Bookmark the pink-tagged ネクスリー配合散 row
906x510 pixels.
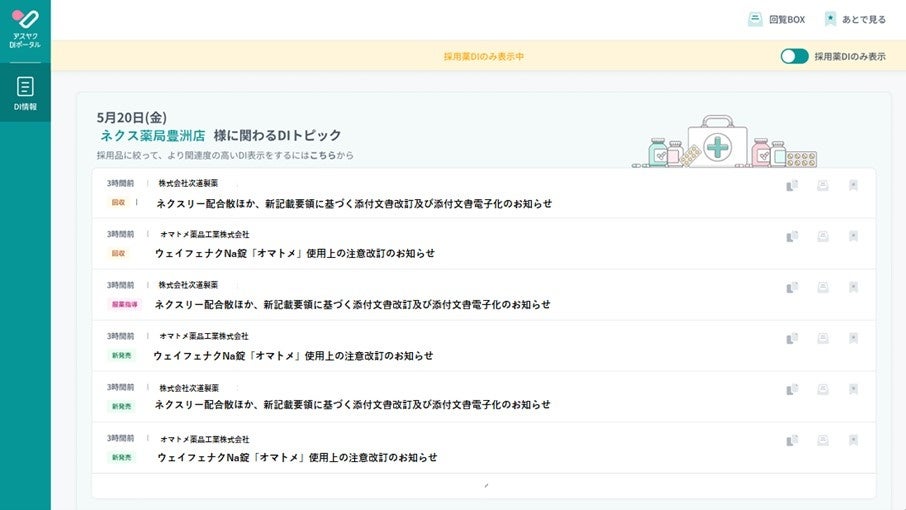click(853, 287)
